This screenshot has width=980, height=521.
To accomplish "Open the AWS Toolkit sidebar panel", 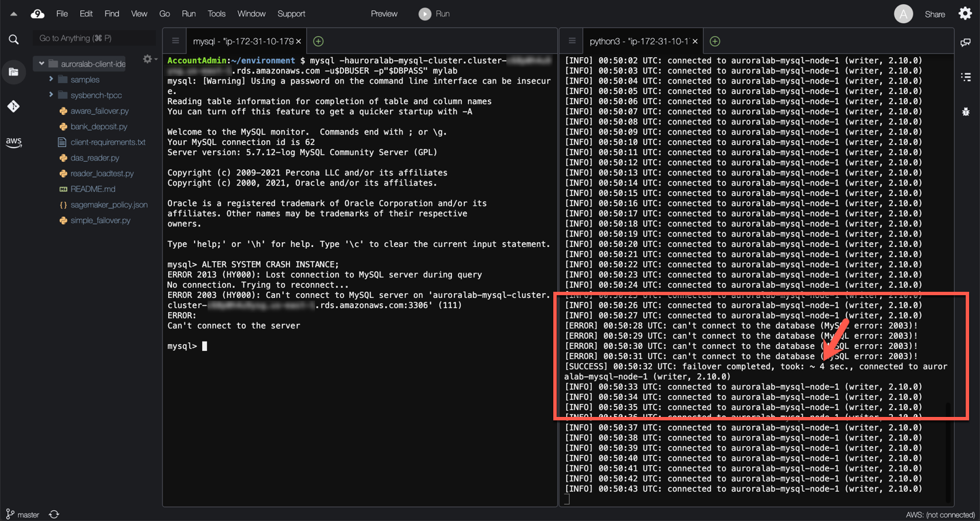I will click(14, 142).
